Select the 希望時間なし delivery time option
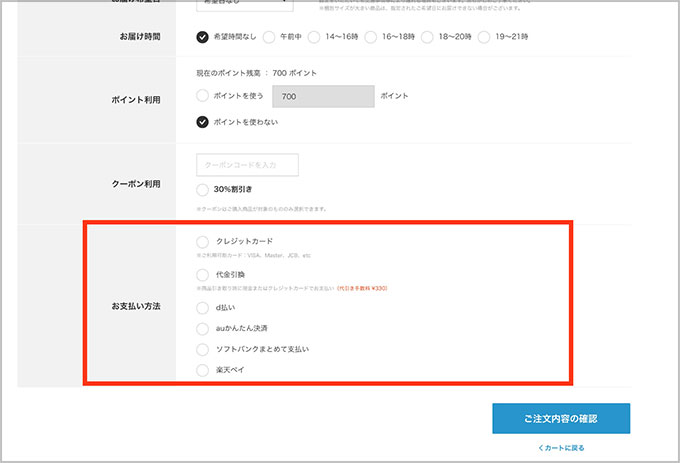This screenshot has height=463, width=680. (x=203, y=37)
